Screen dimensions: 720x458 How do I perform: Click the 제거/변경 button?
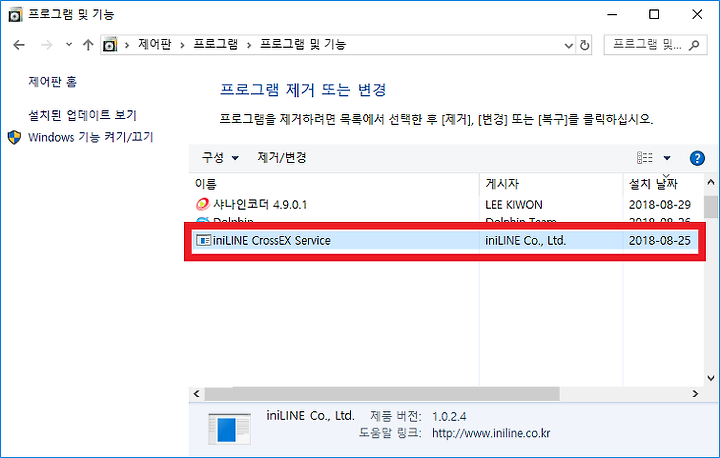[282, 158]
